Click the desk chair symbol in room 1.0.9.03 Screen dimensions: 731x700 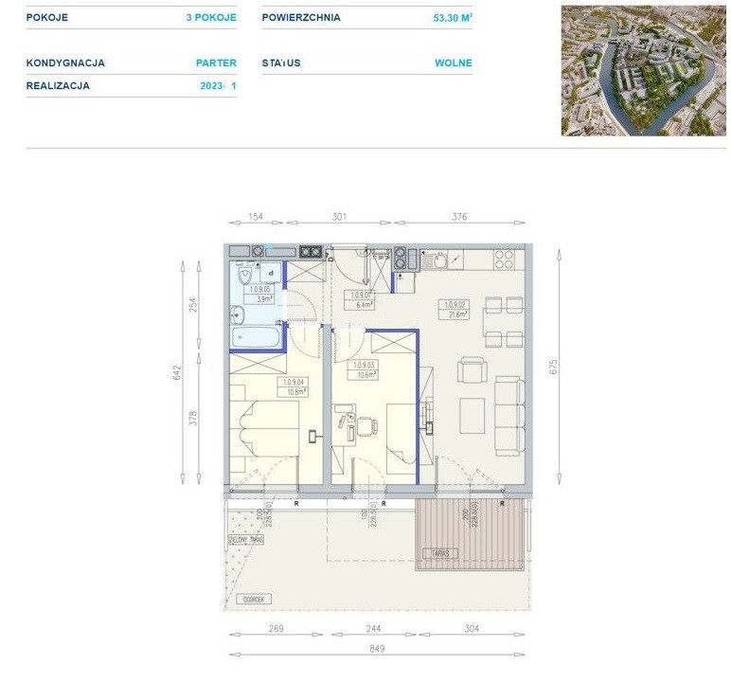[x=366, y=426]
